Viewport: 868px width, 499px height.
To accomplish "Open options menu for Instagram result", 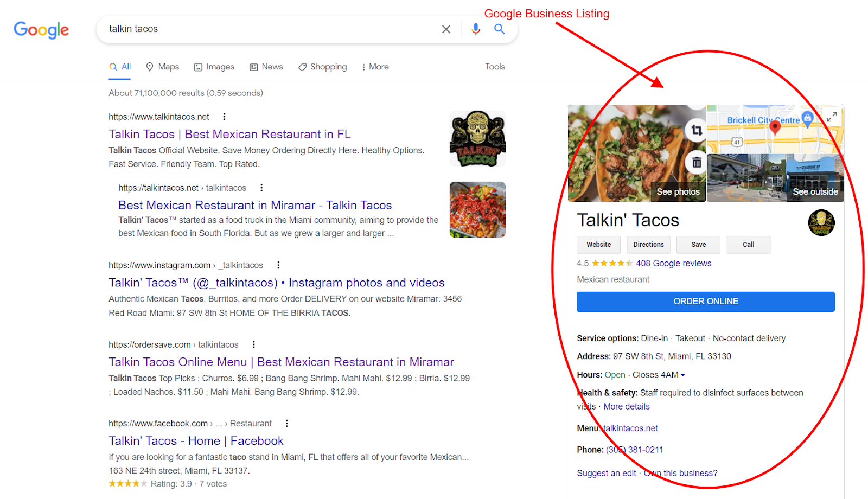I will (278, 265).
